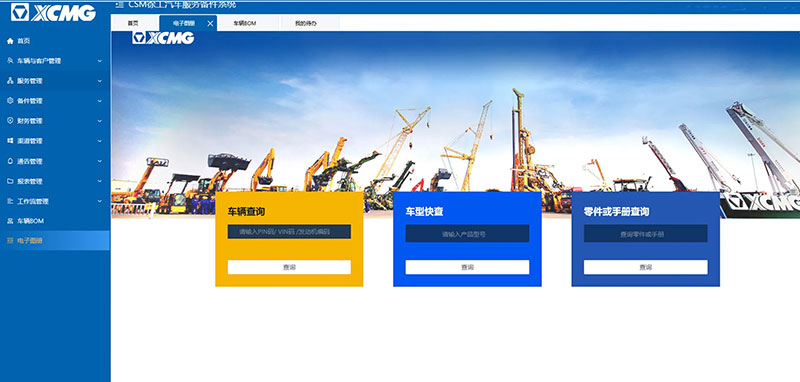
Task: Click the 服务管理 menu icon
Action: click(10, 81)
